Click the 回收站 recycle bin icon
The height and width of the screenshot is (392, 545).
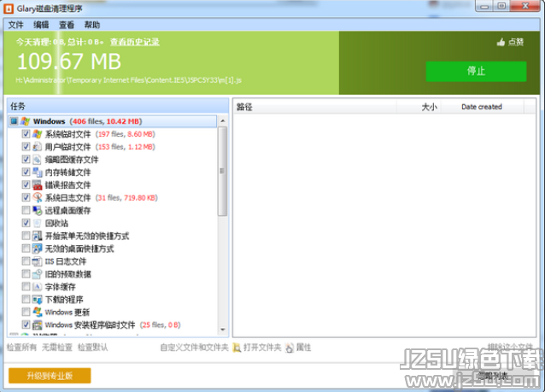click(x=38, y=223)
